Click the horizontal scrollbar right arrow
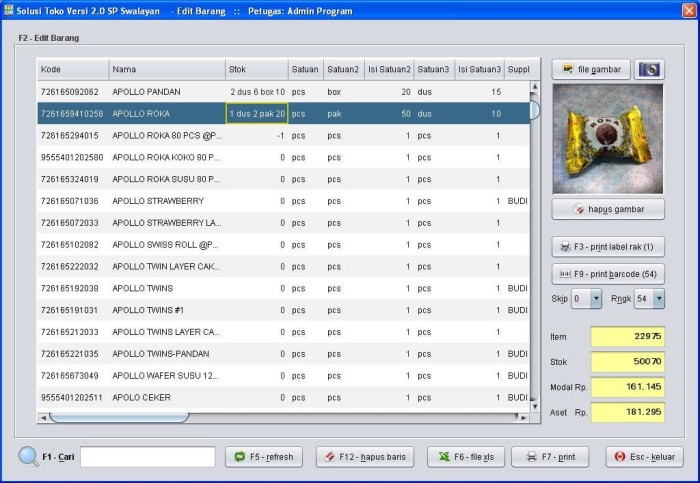Viewport: 700px width, 483px height. point(524,418)
